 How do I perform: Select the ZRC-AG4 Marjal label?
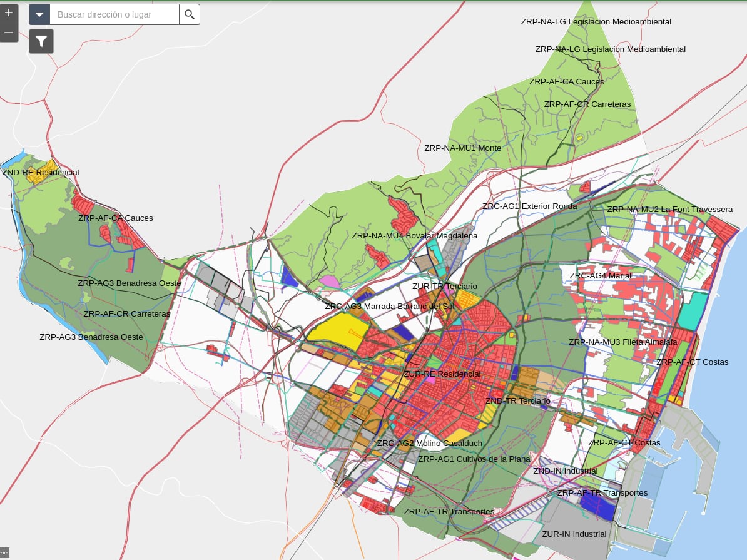coord(600,276)
